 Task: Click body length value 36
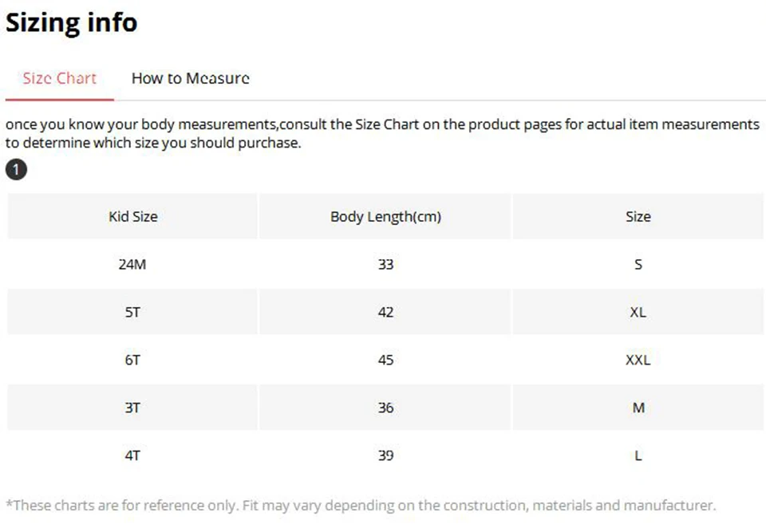pos(385,408)
